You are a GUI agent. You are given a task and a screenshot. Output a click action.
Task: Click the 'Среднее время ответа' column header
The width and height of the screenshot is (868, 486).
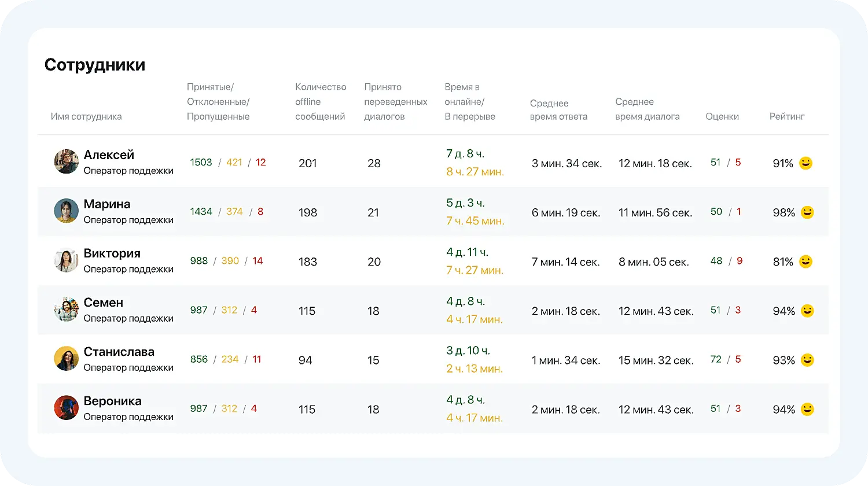pos(559,109)
